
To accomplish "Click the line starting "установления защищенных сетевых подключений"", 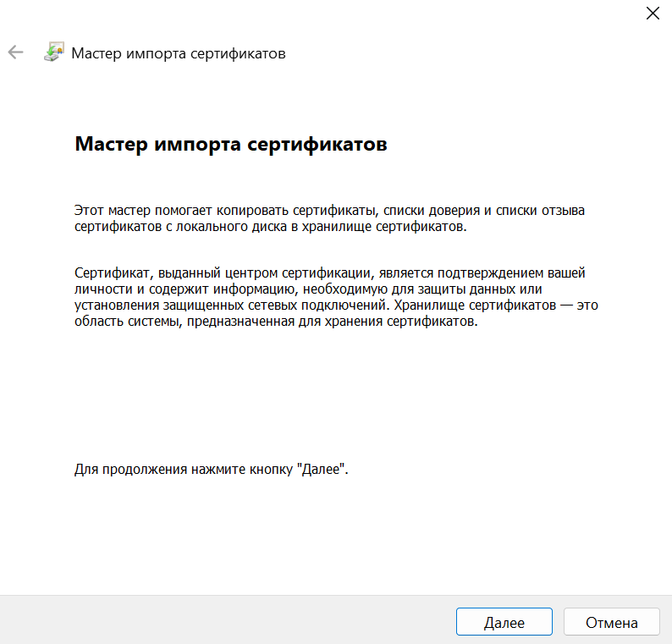I will point(336,305).
